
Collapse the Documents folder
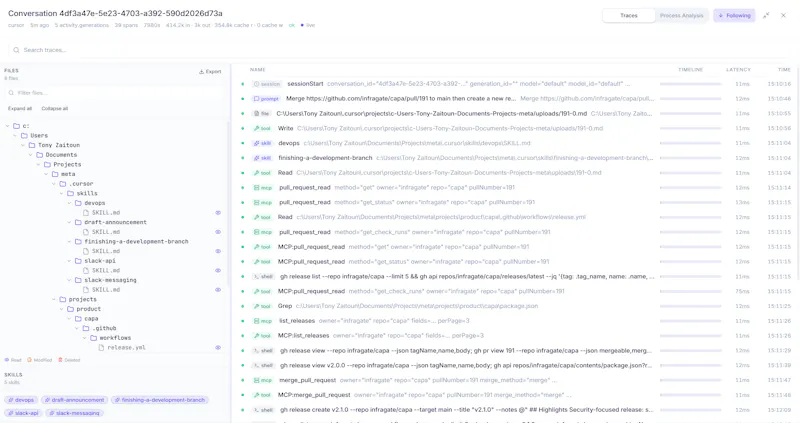click(31, 155)
